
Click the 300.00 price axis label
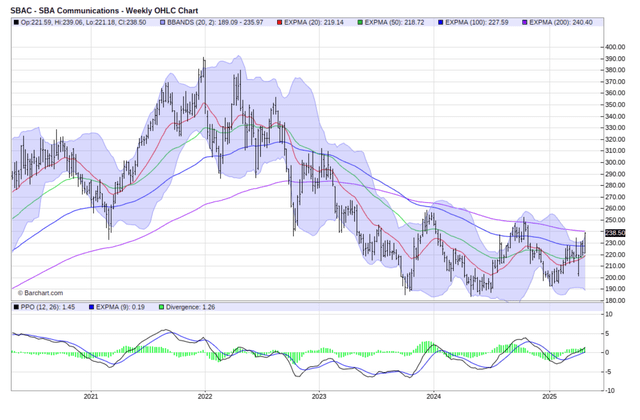point(615,162)
